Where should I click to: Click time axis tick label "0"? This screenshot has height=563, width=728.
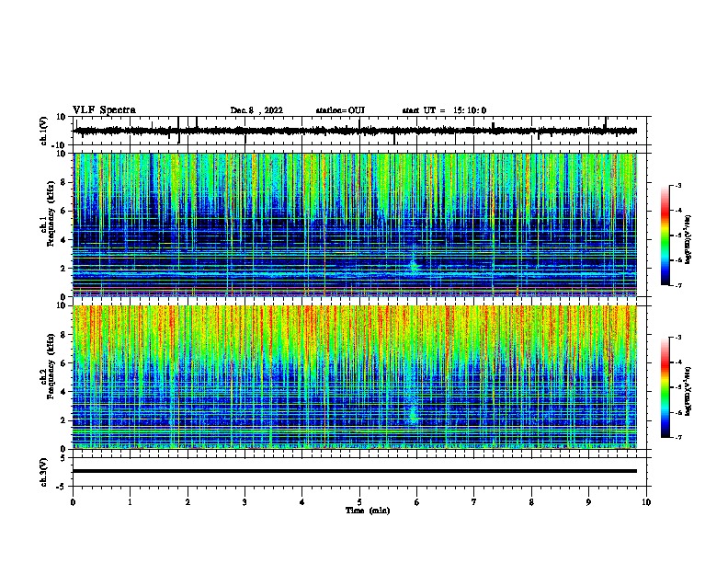pos(73,502)
